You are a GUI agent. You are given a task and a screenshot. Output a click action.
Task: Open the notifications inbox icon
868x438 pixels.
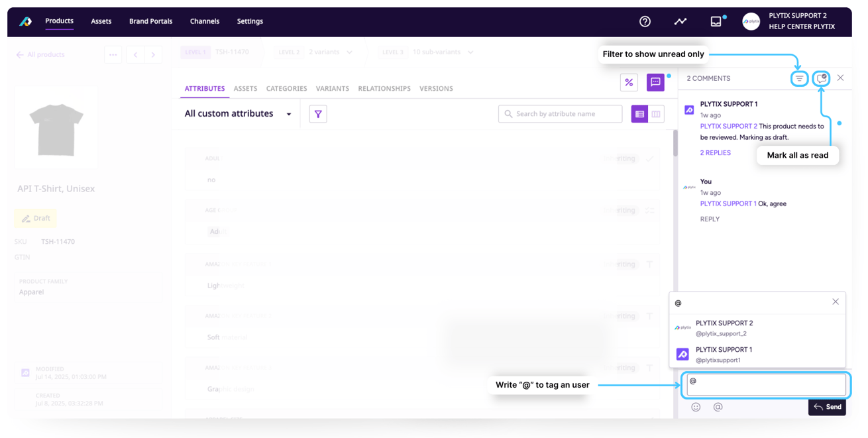(716, 21)
